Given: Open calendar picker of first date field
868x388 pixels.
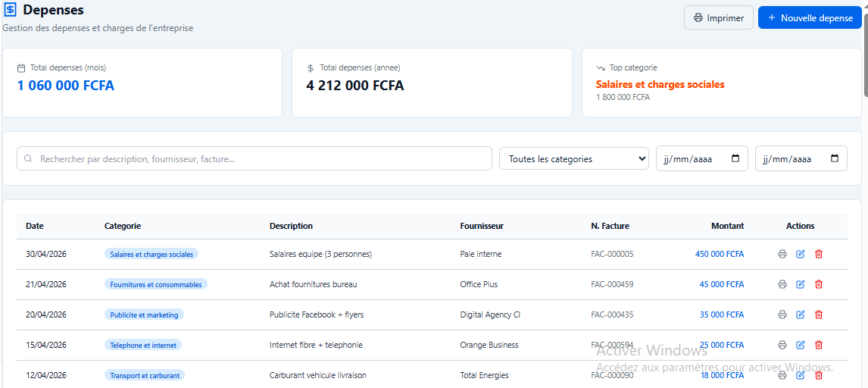Looking at the screenshot, I should pos(735,158).
